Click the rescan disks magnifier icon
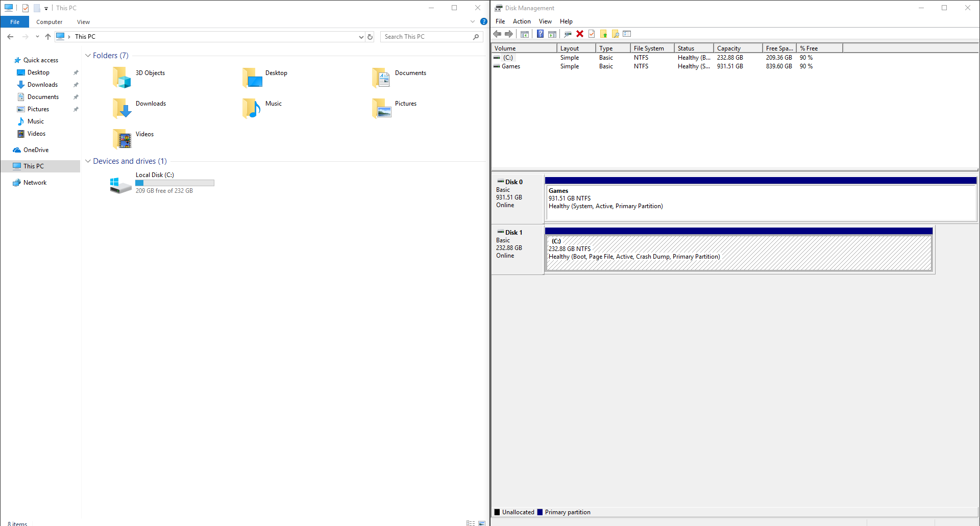This screenshot has height=526, width=980. click(x=568, y=34)
